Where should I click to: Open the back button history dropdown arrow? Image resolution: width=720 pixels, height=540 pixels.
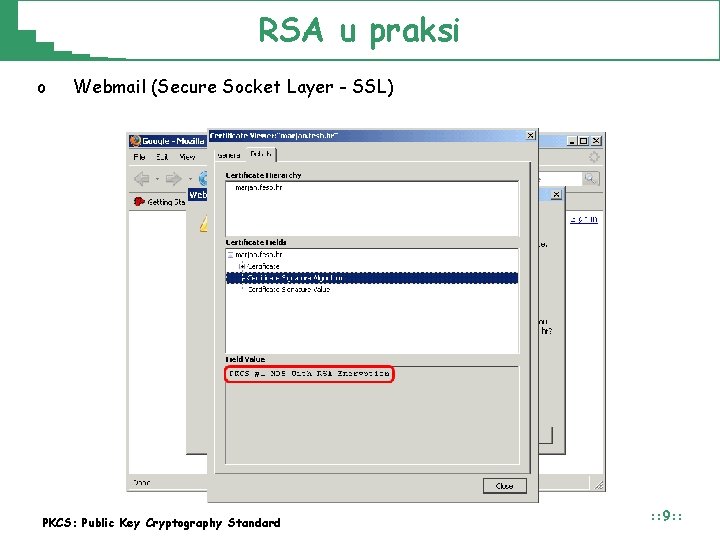[x=157, y=179]
